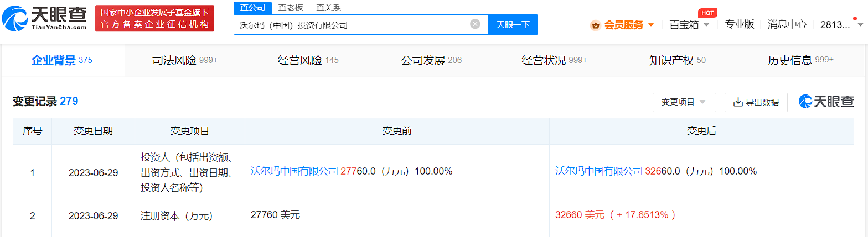The width and height of the screenshot is (868, 237).
Task: Click the 2023-06-29 date in row 1
Action: click(x=93, y=172)
